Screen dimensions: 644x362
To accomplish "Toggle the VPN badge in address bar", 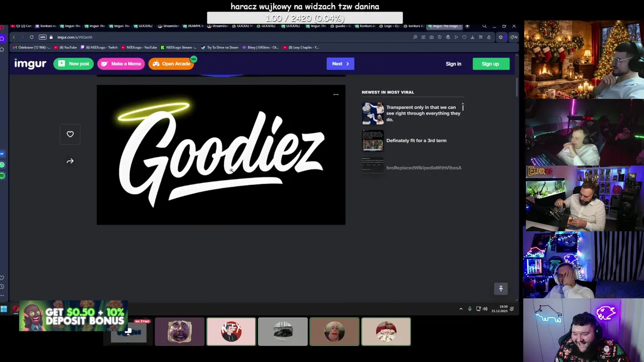I will pos(43,37).
